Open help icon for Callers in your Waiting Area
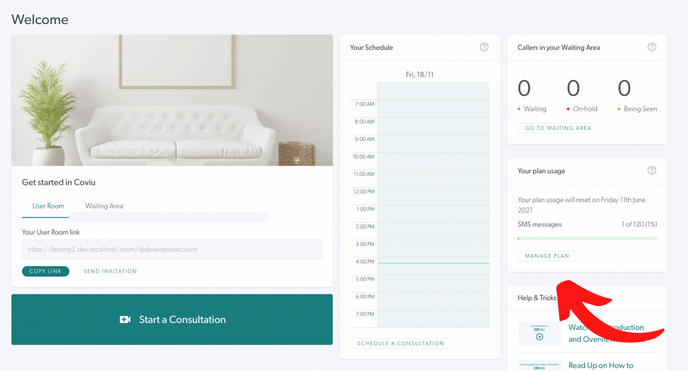This screenshot has height=371, width=688. (652, 47)
